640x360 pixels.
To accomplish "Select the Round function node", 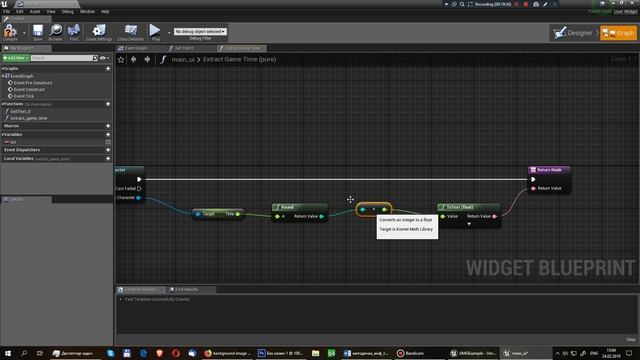I will click(x=300, y=212).
